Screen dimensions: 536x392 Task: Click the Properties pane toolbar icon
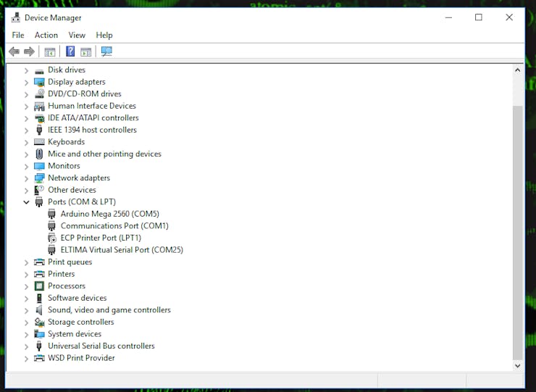point(85,52)
